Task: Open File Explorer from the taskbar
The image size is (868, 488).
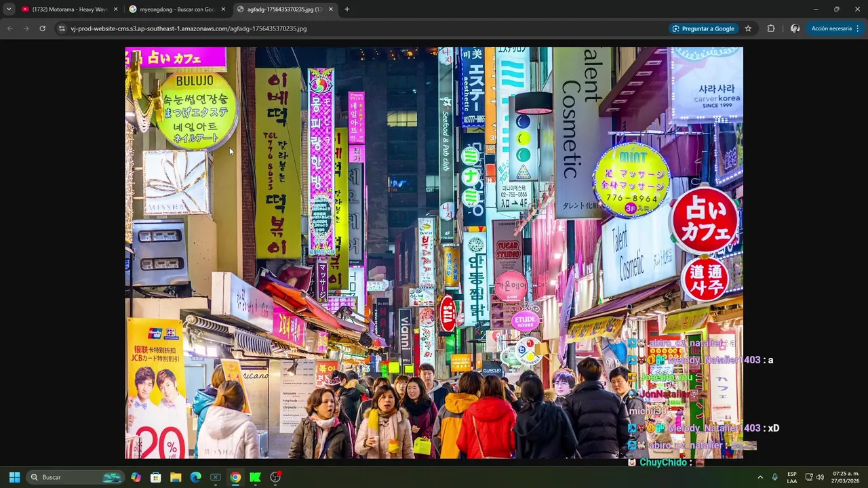Action: click(176, 477)
